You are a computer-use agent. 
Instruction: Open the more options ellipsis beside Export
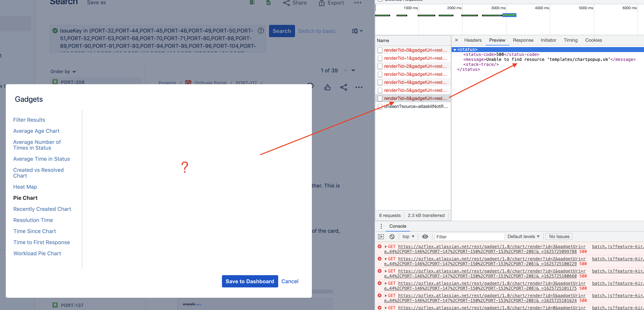click(358, 3)
